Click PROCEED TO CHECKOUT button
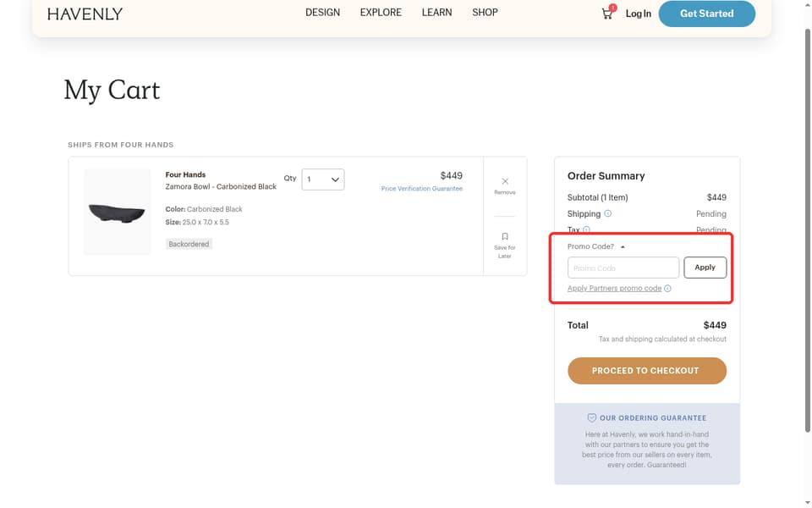Screen dimensions: 812x508 (x=647, y=371)
